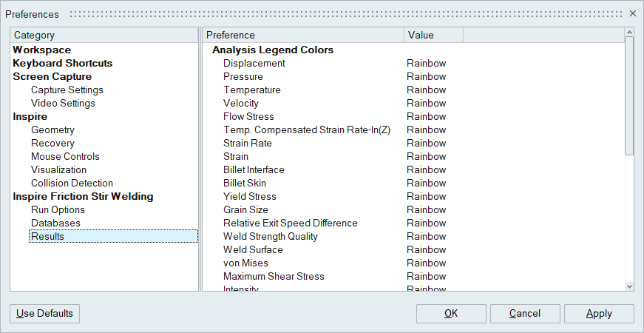Click the Use Defaults button
Viewport: 644px width, 333px height.
coord(44,313)
